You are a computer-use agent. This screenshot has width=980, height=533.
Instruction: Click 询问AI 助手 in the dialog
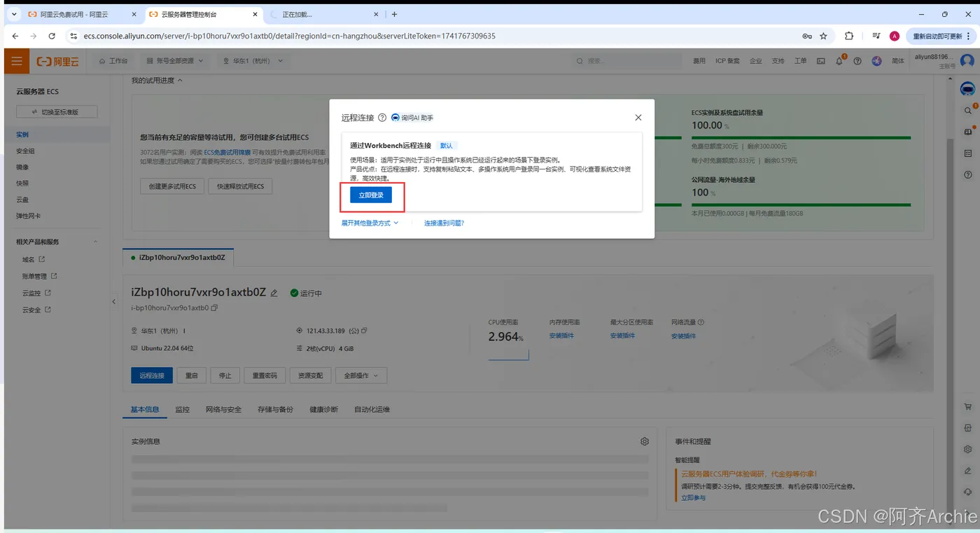pyautogui.click(x=412, y=118)
